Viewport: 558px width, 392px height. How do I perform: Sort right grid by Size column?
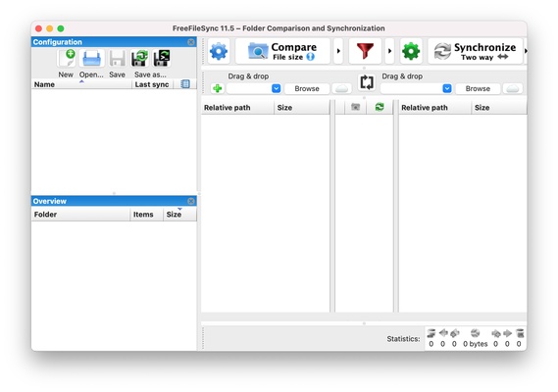coord(499,108)
